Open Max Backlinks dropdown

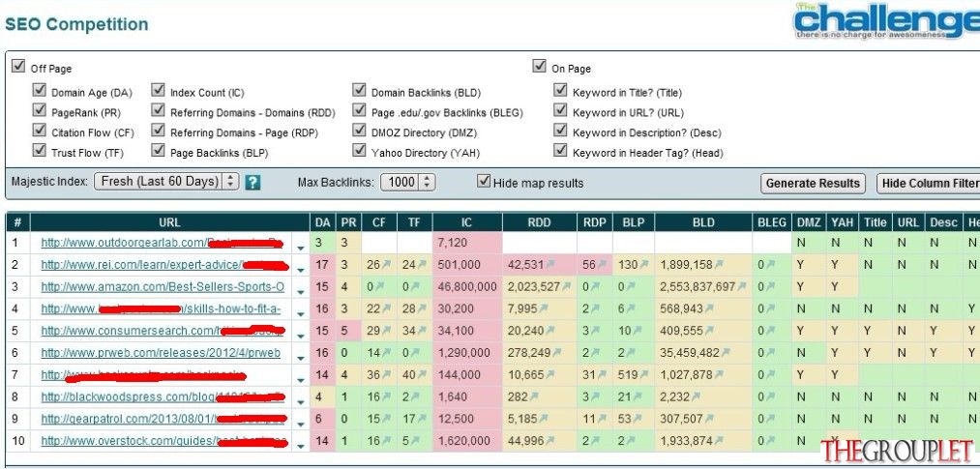coord(407,182)
